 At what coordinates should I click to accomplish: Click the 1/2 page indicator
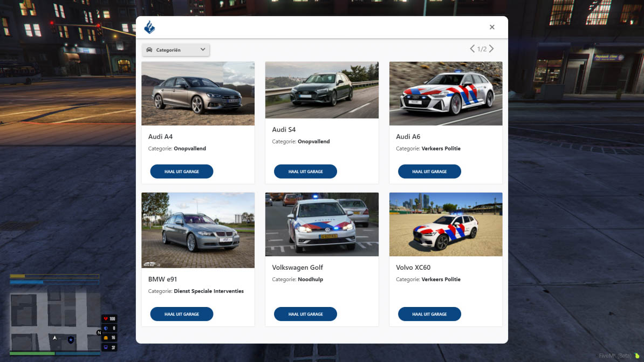482,49
